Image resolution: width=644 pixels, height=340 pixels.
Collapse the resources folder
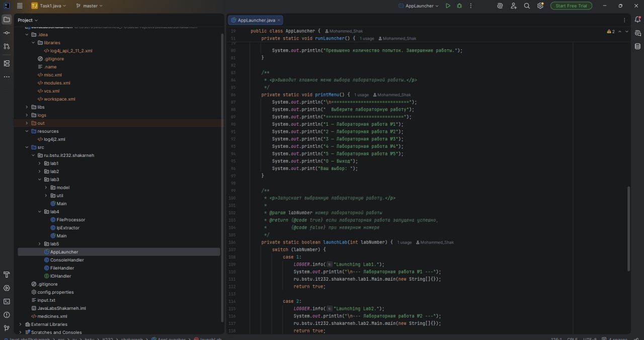27,131
